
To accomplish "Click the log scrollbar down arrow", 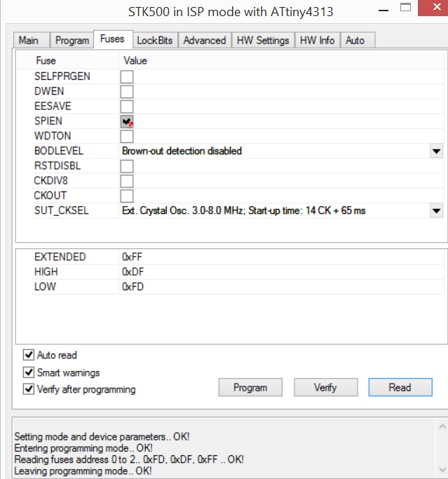I will coord(442,469).
